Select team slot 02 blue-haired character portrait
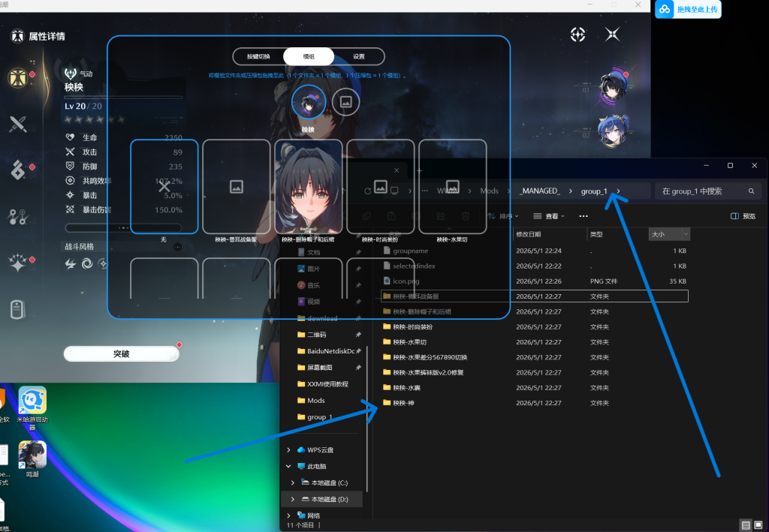The image size is (769, 532). 613,131
